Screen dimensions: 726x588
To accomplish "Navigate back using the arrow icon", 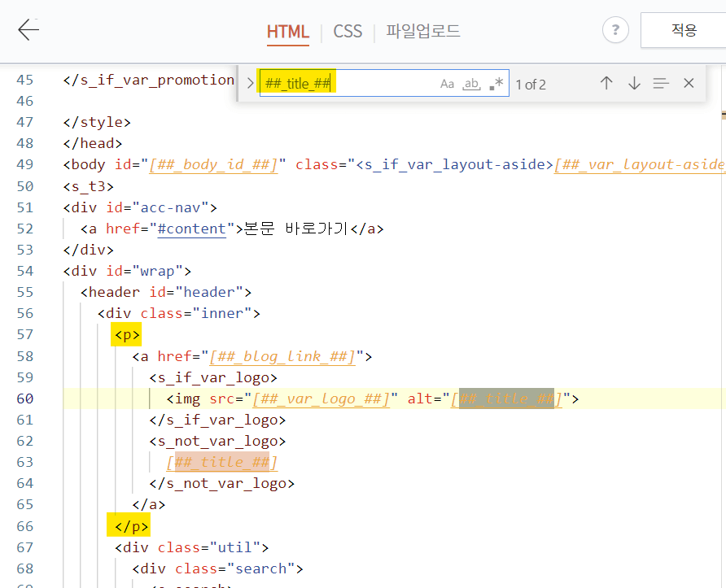I will [29, 29].
